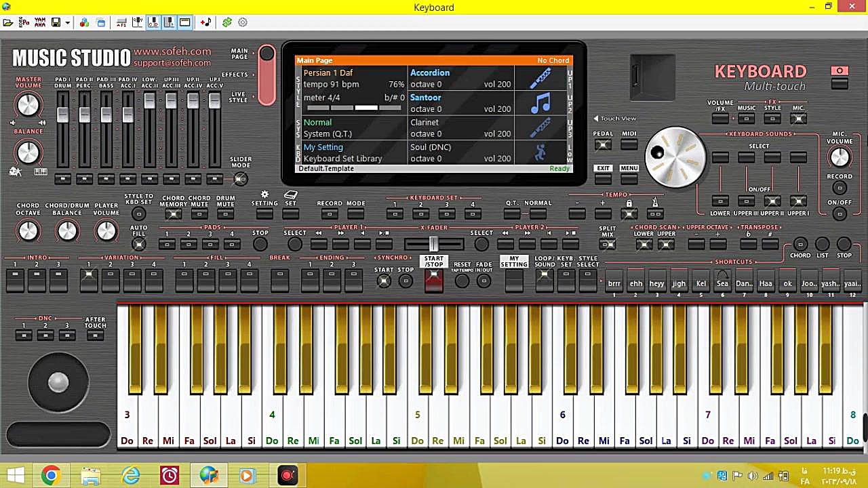Image resolution: width=868 pixels, height=488 pixels.
Task: Click the Mic. Volume knob
Action: 840,157
